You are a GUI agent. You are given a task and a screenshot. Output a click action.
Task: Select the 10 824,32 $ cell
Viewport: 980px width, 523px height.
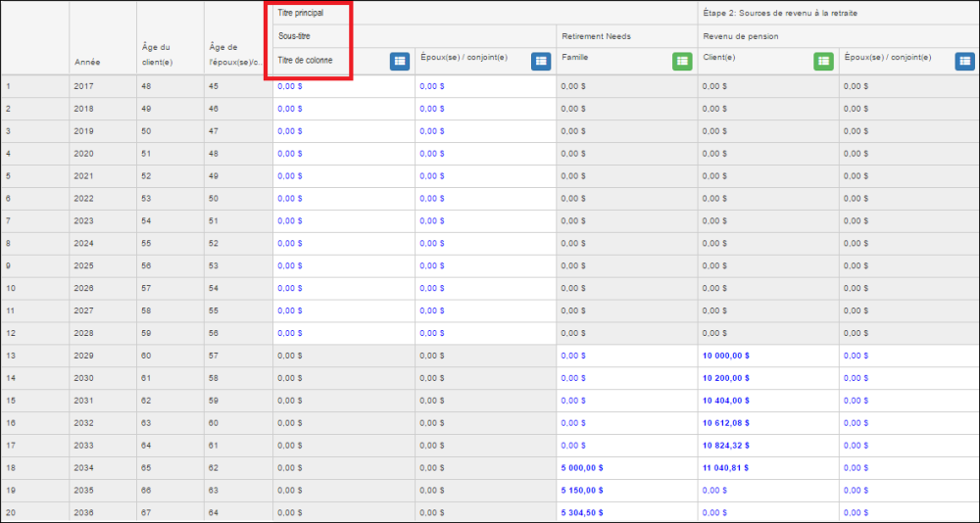(x=768, y=446)
